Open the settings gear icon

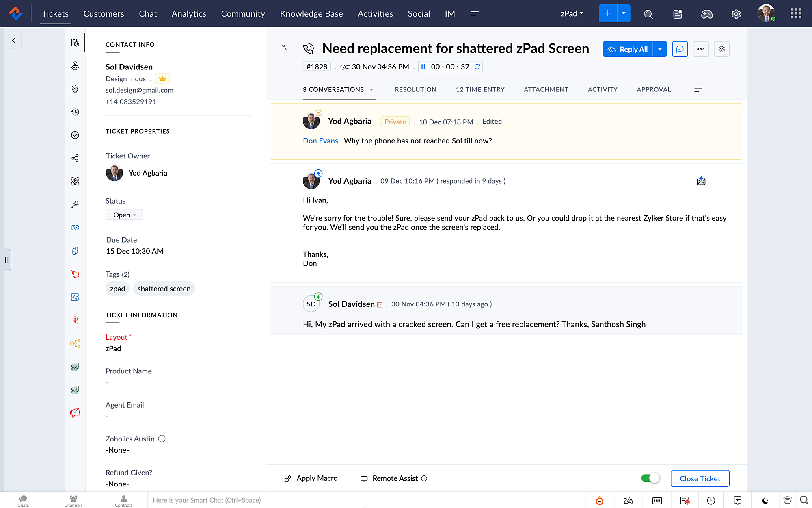click(x=736, y=14)
